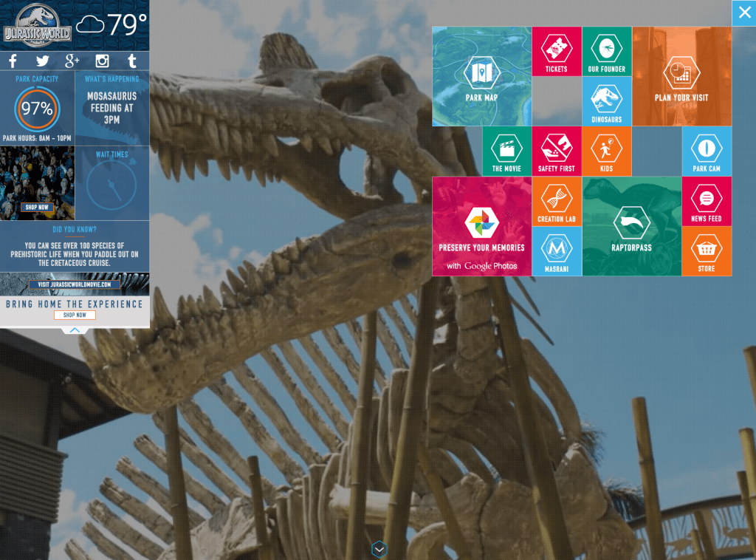Click the 97% Park Capacity gauge
Screen dimensions: 756x560
click(x=37, y=109)
